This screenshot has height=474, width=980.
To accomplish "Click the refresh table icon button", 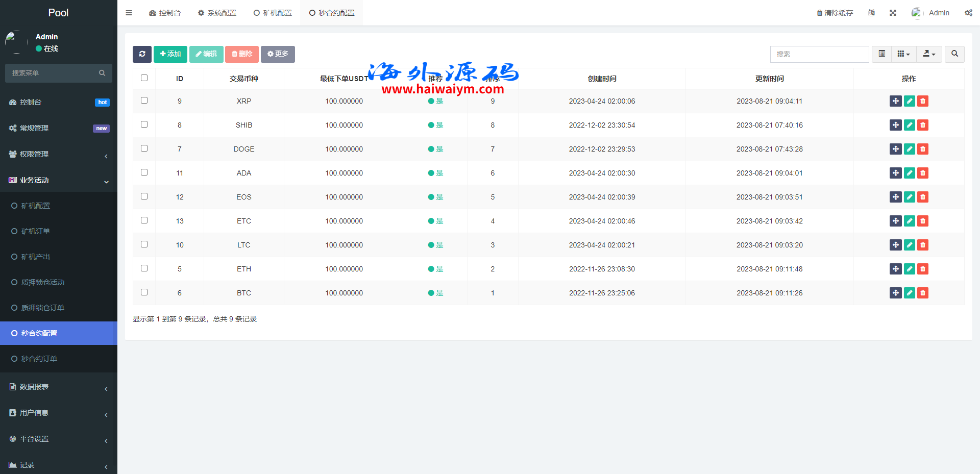I will pyautogui.click(x=142, y=54).
